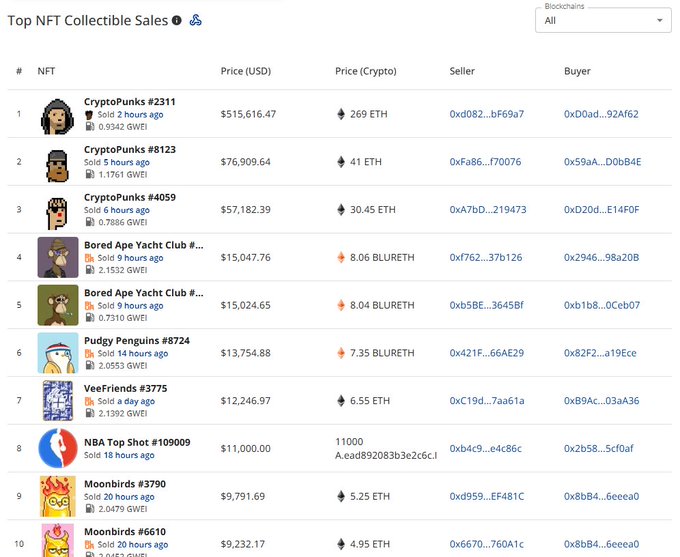Click the Blur marketplace icon on Pudgy Penguins row
Viewport: 680px width, 557px height.
(89, 354)
